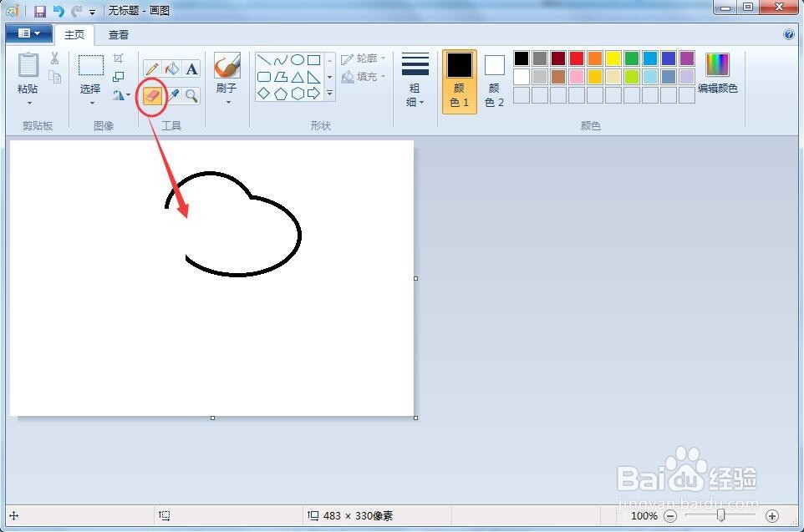
Task: Click the zoom out minus button
Action: click(670, 516)
